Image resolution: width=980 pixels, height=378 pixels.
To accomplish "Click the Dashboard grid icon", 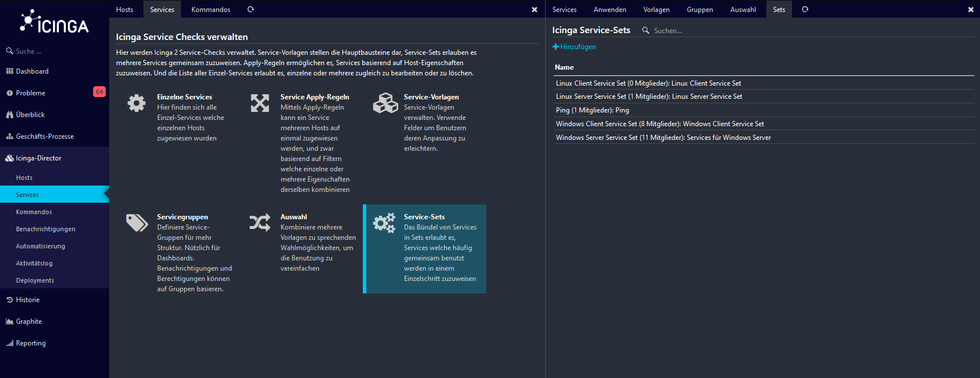I will [x=10, y=71].
